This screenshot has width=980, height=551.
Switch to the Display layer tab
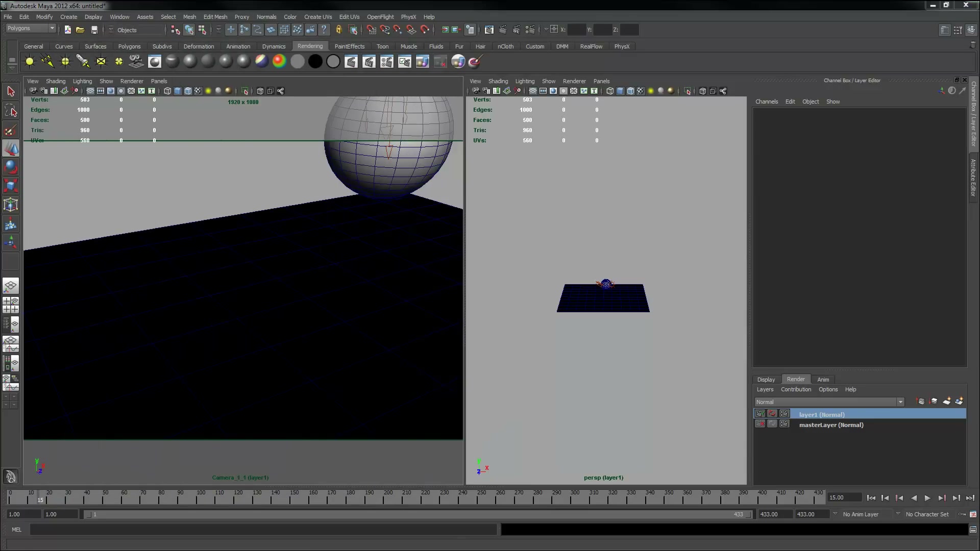coord(766,380)
